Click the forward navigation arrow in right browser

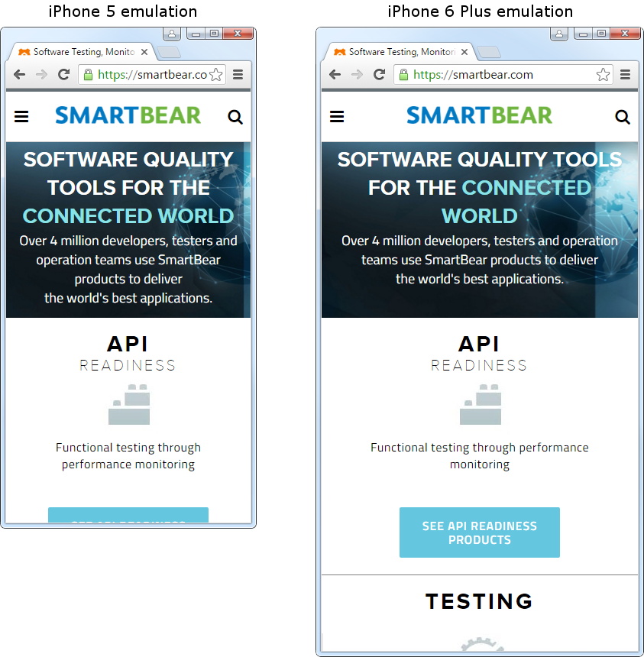click(x=356, y=74)
